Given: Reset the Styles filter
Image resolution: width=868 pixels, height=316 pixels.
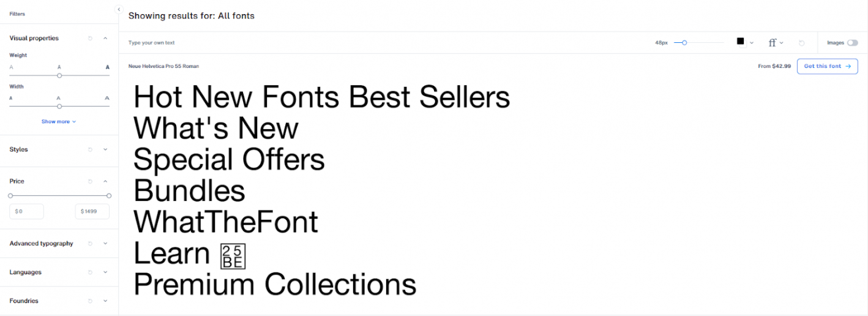Looking at the screenshot, I should click(90, 149).
